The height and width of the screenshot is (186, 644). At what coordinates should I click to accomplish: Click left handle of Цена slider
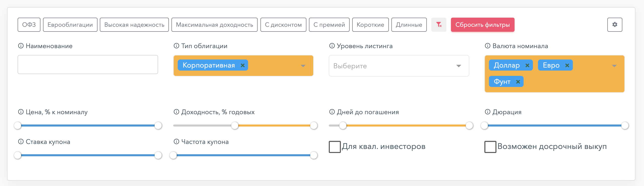point(18,126)
